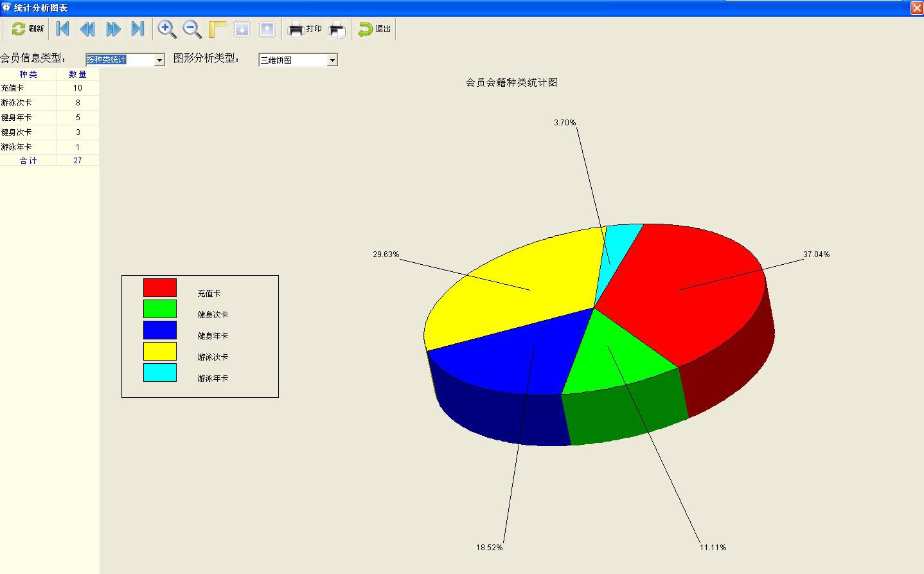This screenshot has height=574, width=924.
Task: Open print preview printer icon
Action: (337, 29)
